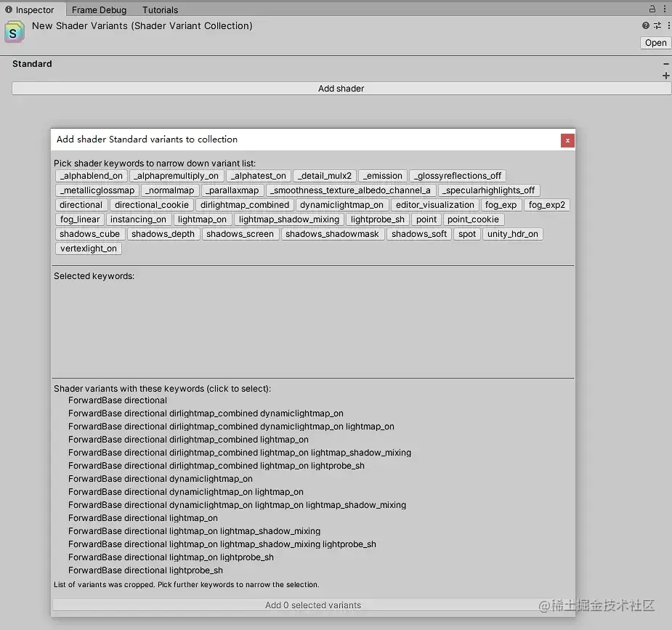Pick the fog_linear keyword
The height and width of the screenshot is (630, 672).
click(x=80, y=219)
